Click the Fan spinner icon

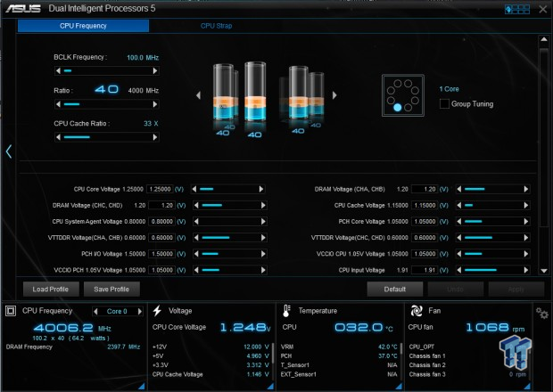[x=417, y=311]
